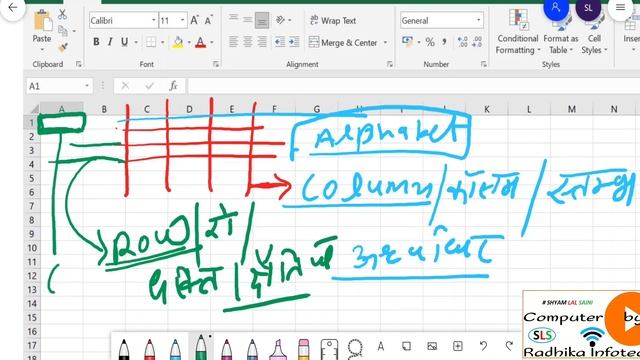Viewport: 640px width, 360px height.
Task: Select the ruler tool
Action: [x=329, y=349]
